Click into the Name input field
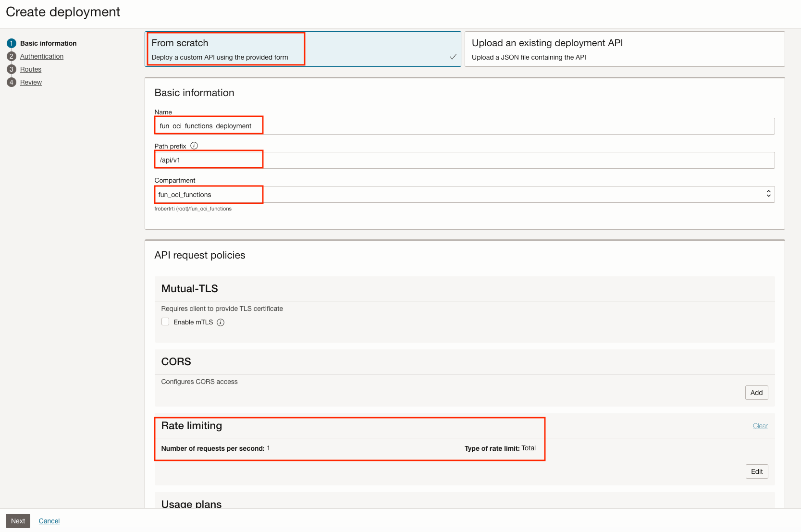Screen dimensions: 801x532 pyautogui.click(x=464, y=126)
